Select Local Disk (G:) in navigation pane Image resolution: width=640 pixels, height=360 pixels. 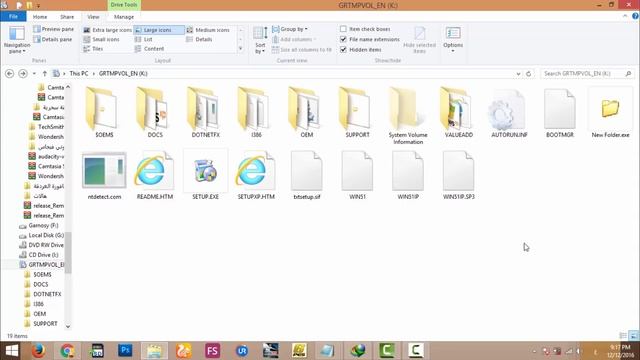point(41,235)
